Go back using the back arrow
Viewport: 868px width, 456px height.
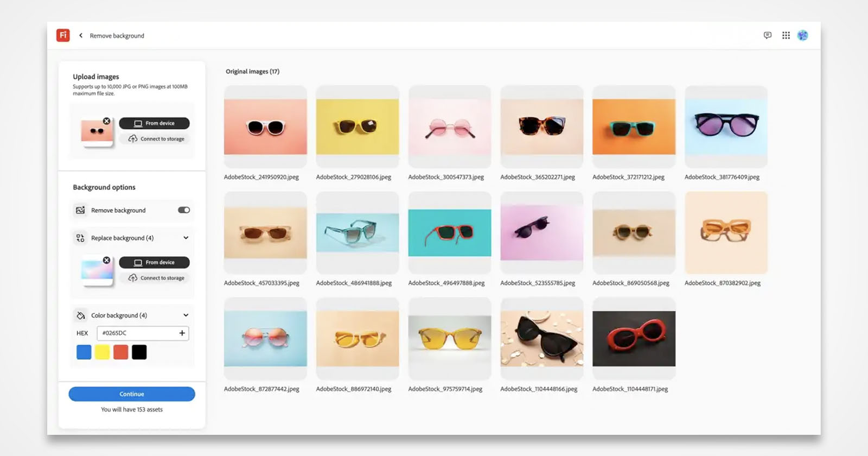click(x=81, y=35)
